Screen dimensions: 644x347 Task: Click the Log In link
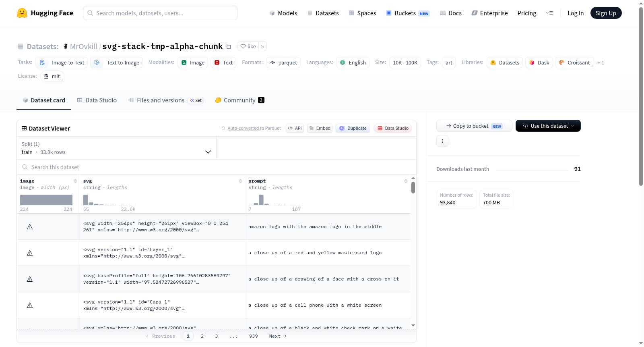[576, 13]
